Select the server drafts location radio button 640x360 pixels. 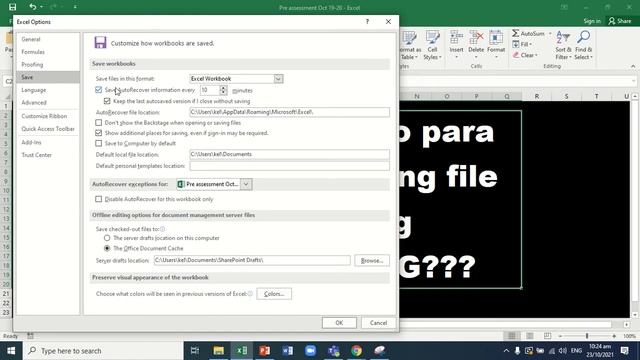107,238
